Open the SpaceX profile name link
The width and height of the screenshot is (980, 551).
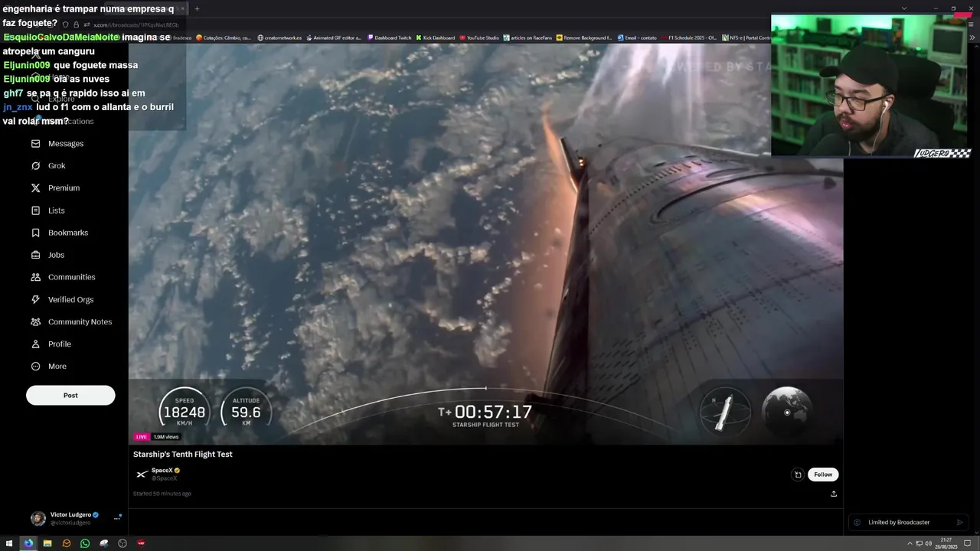162,471
